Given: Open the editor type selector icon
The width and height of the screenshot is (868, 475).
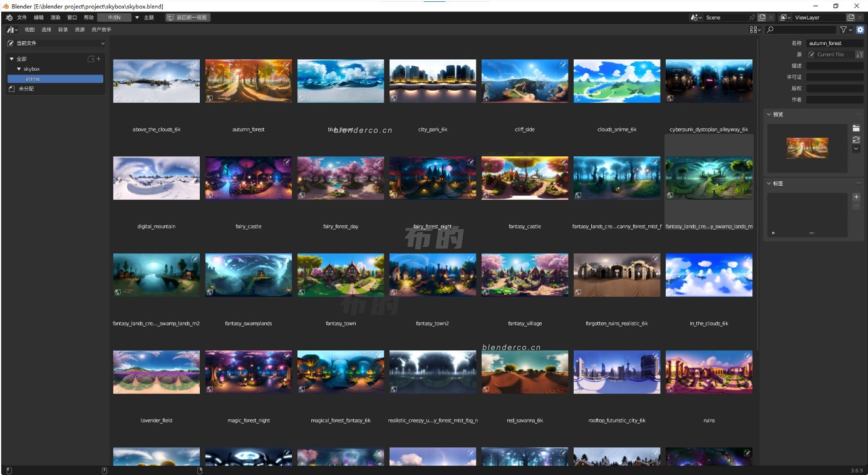Looking at the screenshot, I should tap(12, 29).
